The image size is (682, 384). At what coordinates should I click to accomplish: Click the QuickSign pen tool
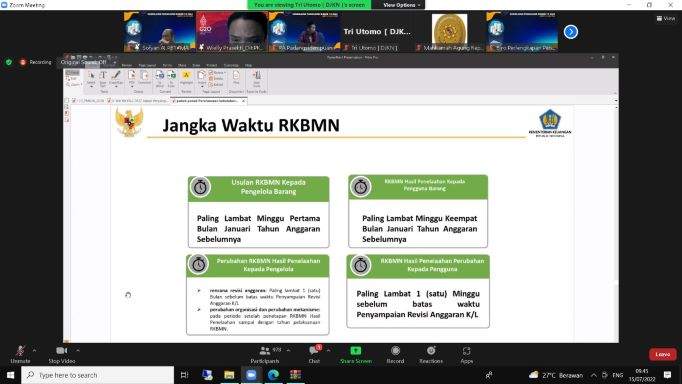[x=116, y=79]
